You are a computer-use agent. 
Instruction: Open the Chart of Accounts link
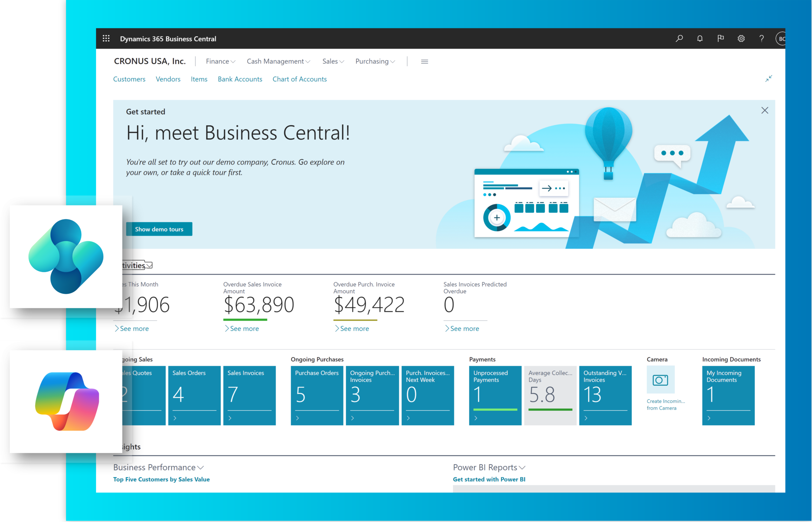coord(299,79)
